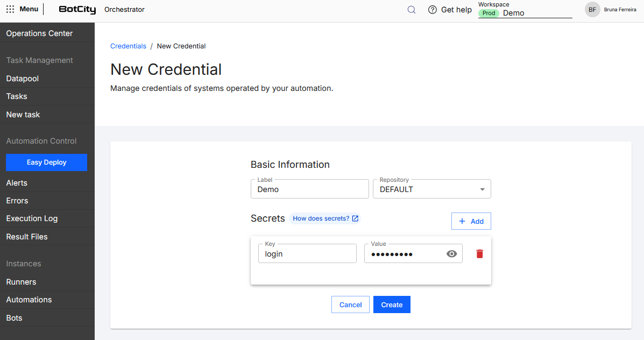644x340 pixels.
Task: Click the Key input containing login
Action: coord(307,254)
